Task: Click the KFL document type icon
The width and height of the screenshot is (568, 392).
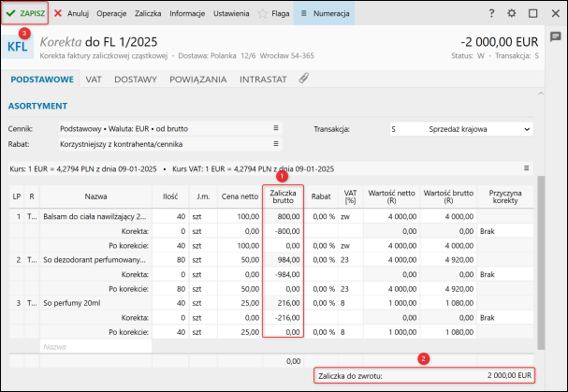Action: (x=19, y=47)
